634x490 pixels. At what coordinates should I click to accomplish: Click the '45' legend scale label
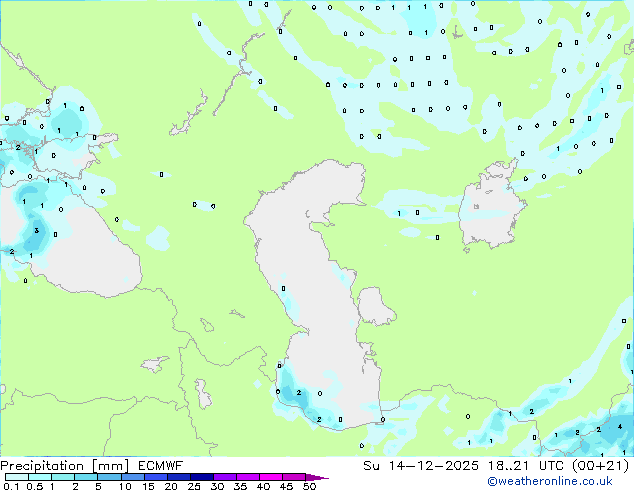(286, 486)
